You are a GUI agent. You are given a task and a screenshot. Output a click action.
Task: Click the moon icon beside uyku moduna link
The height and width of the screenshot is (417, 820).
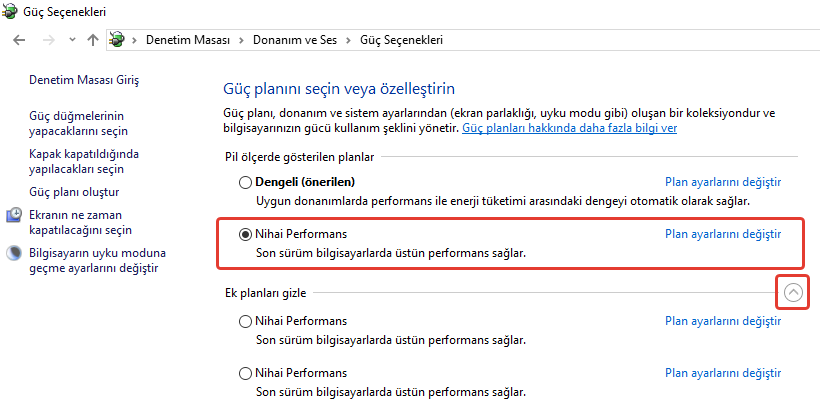click(x=15, y=253)
